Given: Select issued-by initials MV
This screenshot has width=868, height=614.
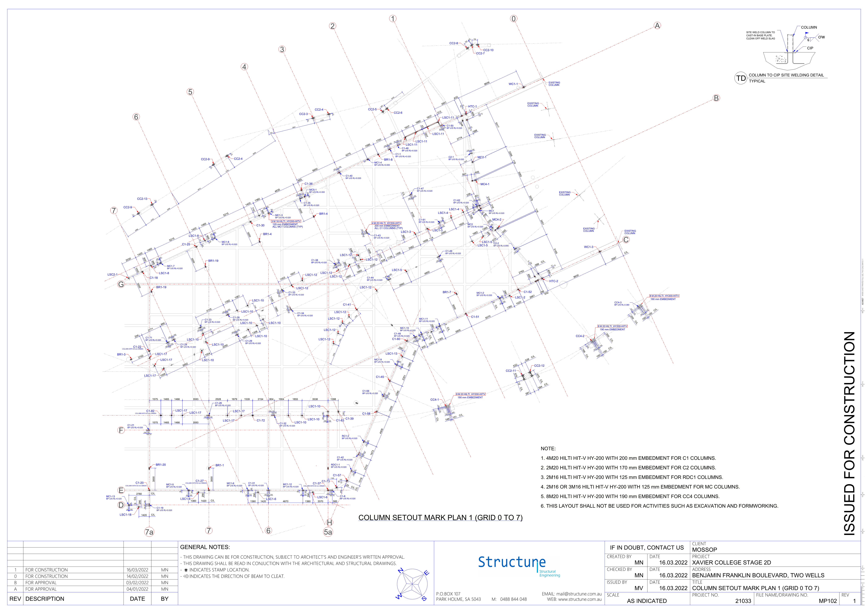Looking at the screenshot, I should click(x=639, y=588).
